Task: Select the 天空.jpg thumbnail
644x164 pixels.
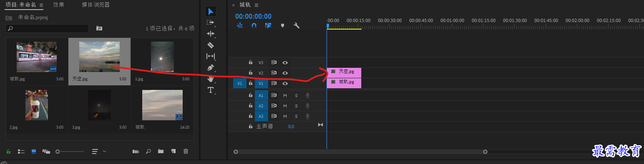Action: pos(99,57)
